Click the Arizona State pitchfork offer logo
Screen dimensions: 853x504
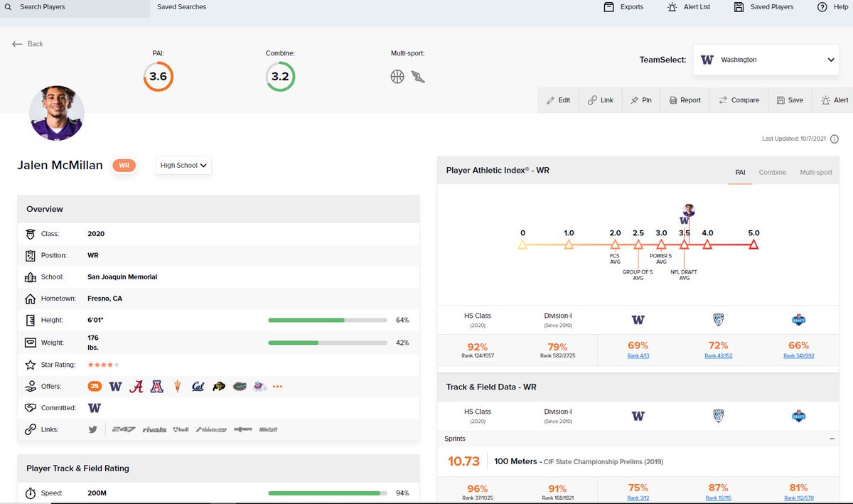point(177,387)
